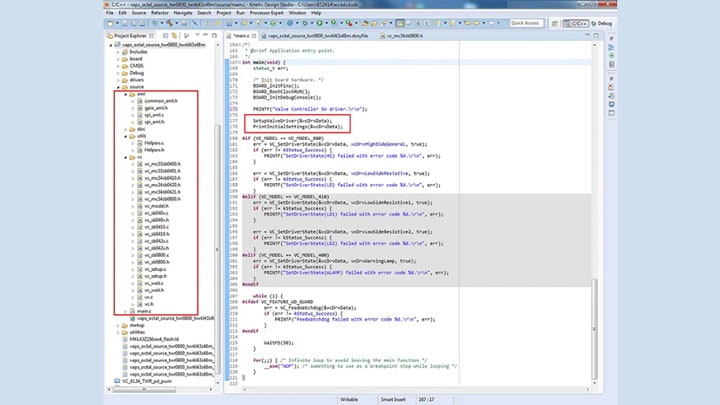Screen dimensions: 720x405
Task: Select spi_aml.c in the aml folder
Action: [x=153, y=115]
